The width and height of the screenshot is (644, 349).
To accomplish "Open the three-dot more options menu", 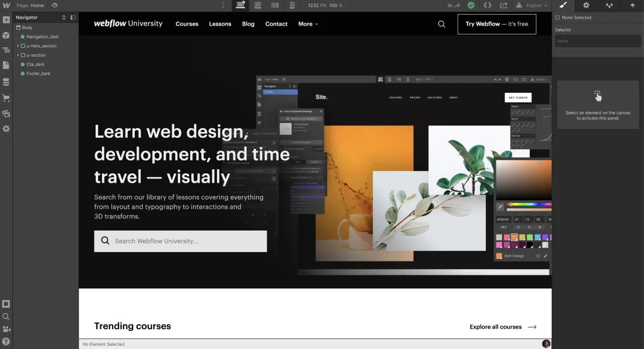I will point(223,5).
